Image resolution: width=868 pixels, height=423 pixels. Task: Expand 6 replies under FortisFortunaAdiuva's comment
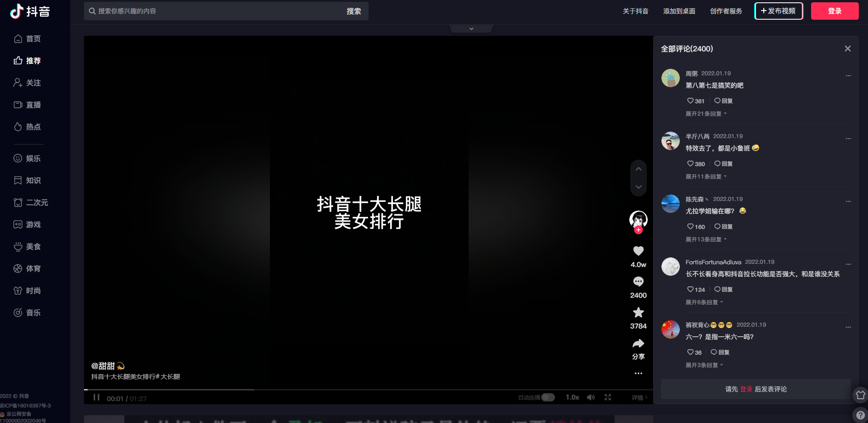[704, 302]
